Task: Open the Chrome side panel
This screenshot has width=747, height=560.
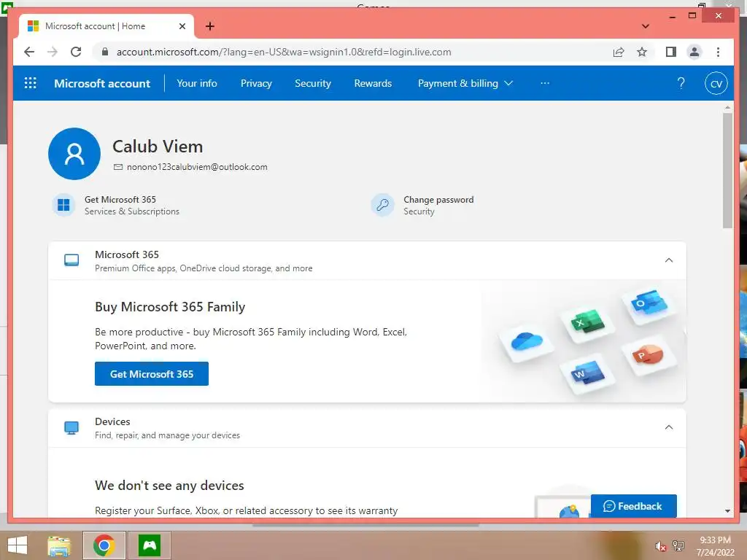Action: (671, 52)
